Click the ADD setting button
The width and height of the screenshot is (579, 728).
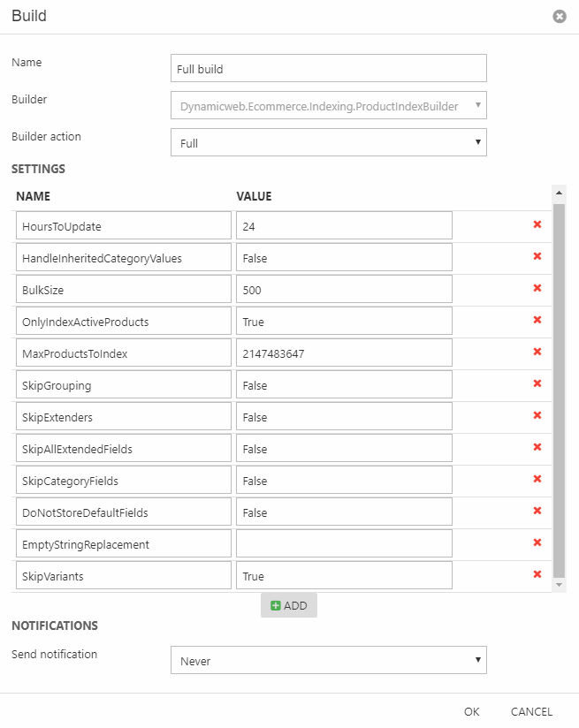pyautogui.click(x=289, y=605)
